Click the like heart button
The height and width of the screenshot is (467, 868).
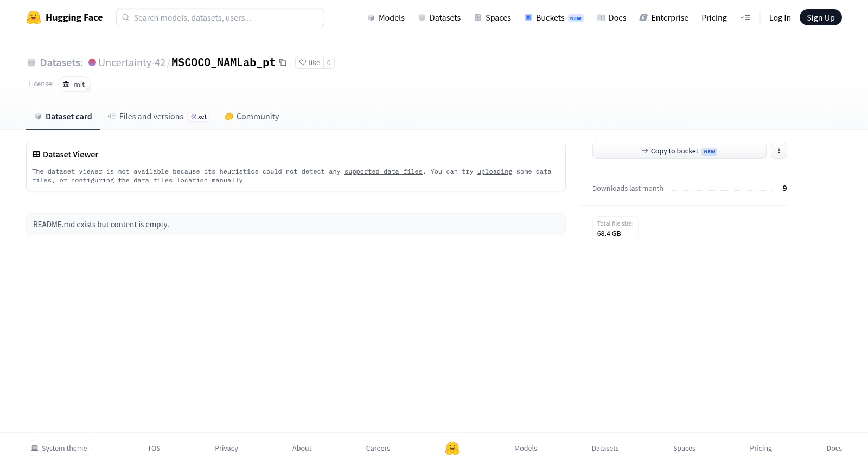click(310, 62)
